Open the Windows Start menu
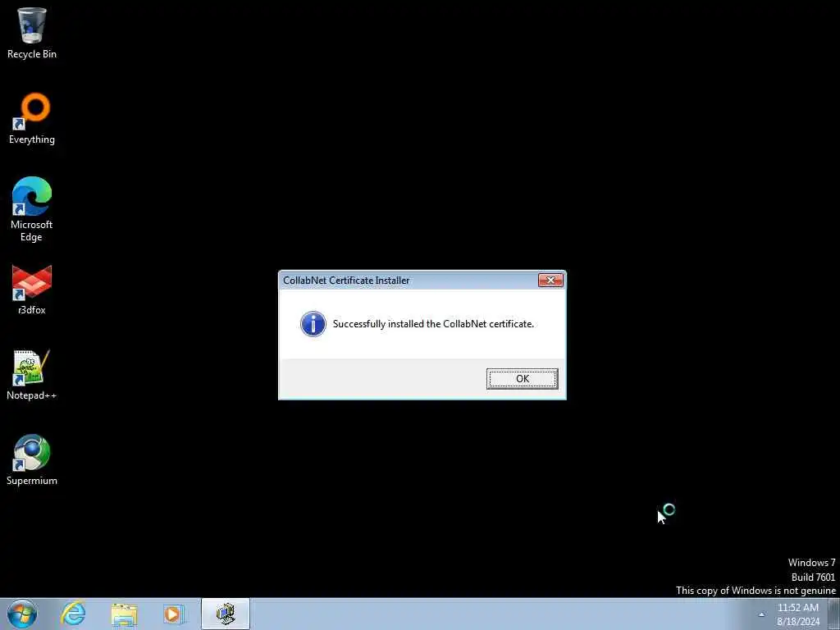This screenshot has width=840, height=630. [x=22, y=614]
